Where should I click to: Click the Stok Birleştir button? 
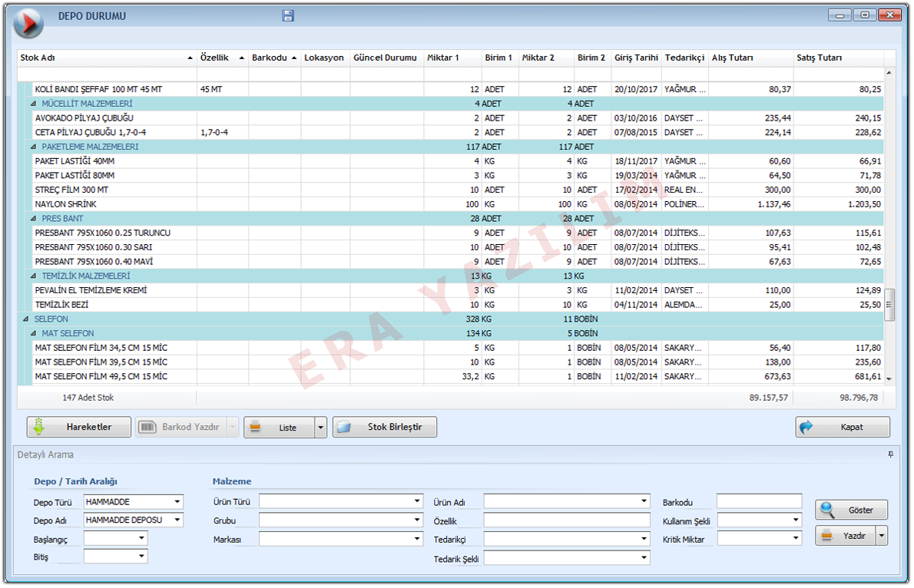[x=385, y=428]
